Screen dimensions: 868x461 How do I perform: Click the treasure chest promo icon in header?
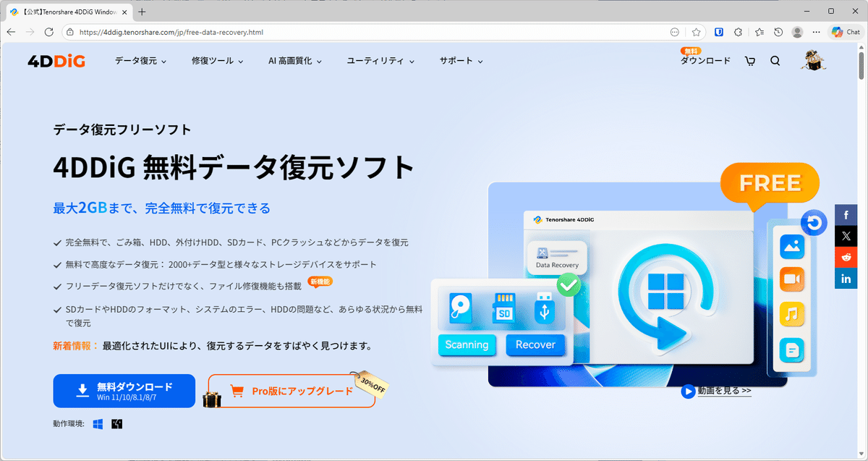814,61
